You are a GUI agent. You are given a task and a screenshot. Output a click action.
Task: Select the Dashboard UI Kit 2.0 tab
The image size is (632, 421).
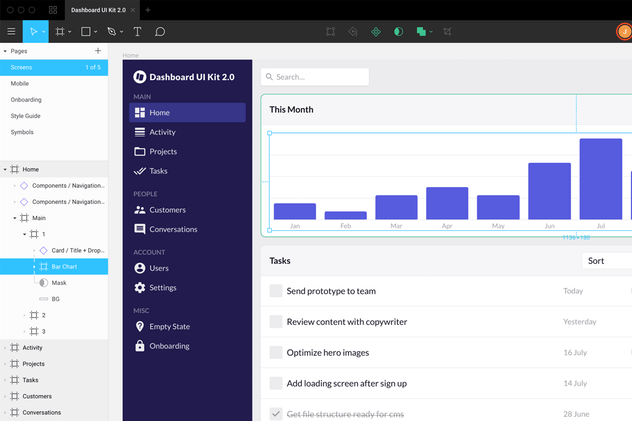(98, 10)
